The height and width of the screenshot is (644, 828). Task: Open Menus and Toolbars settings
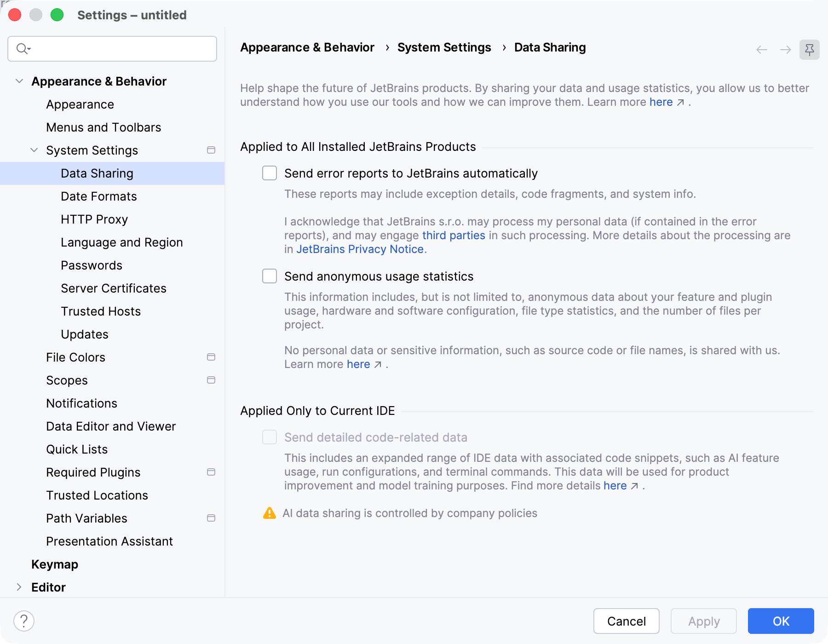pyautogui.click(x=103, y=127)
